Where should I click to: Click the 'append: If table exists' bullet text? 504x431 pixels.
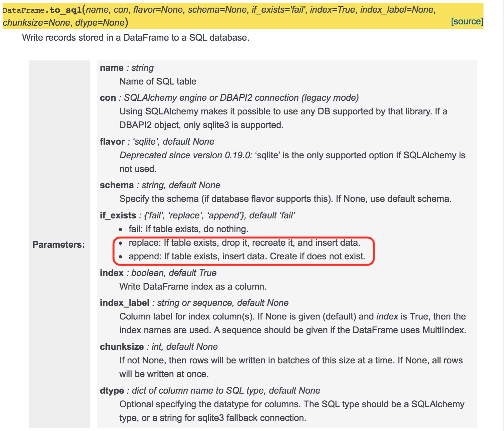tap(247, 256)
